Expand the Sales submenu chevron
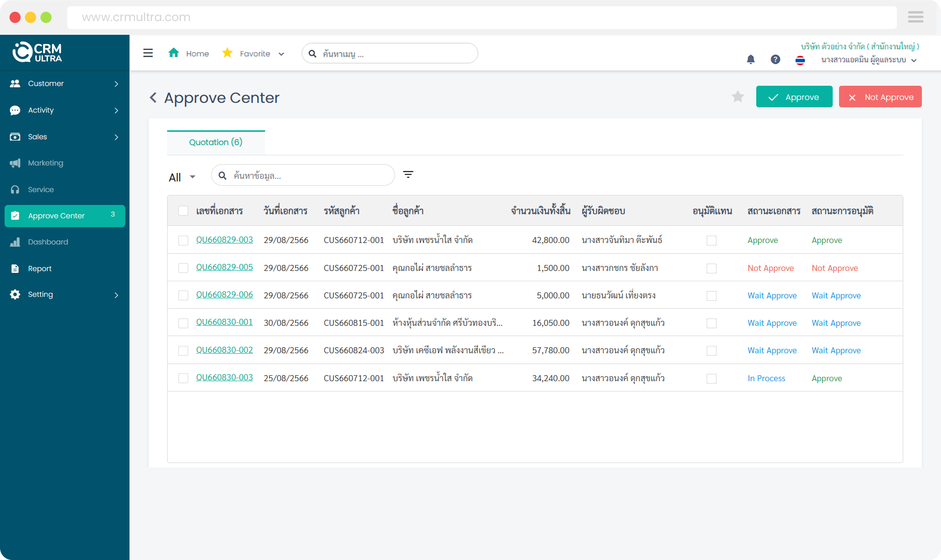941x560 pixels. pyautogui.click(x=116, y=137)
